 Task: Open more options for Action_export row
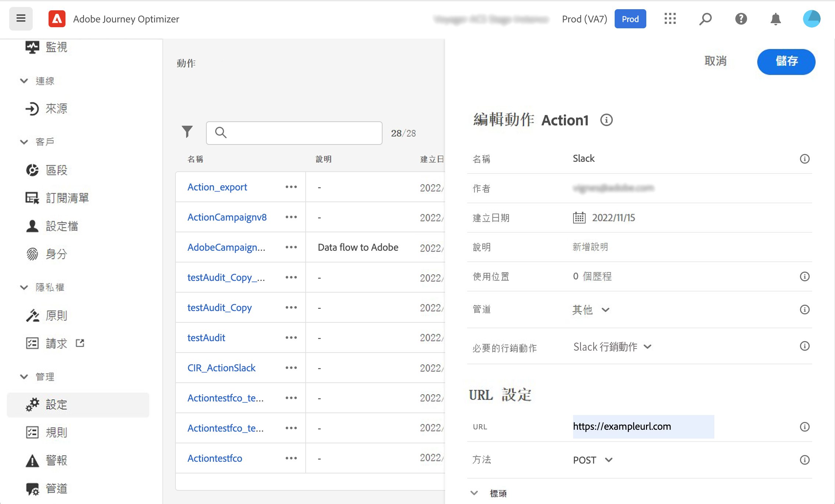291,187
